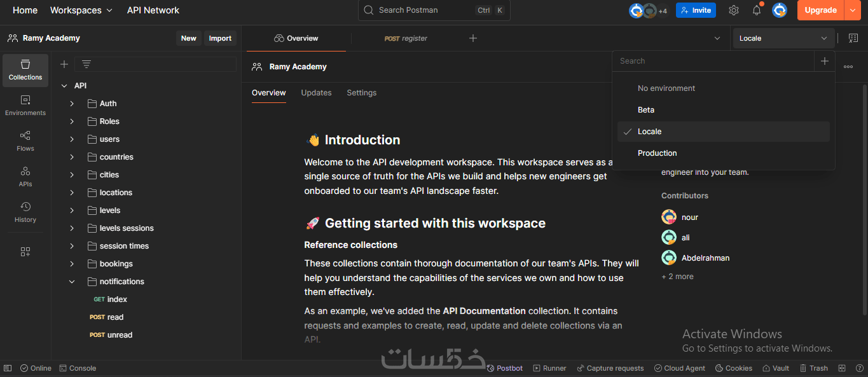Open the Flows sidebar panel
868x377 pixels.
coord(25,141)
